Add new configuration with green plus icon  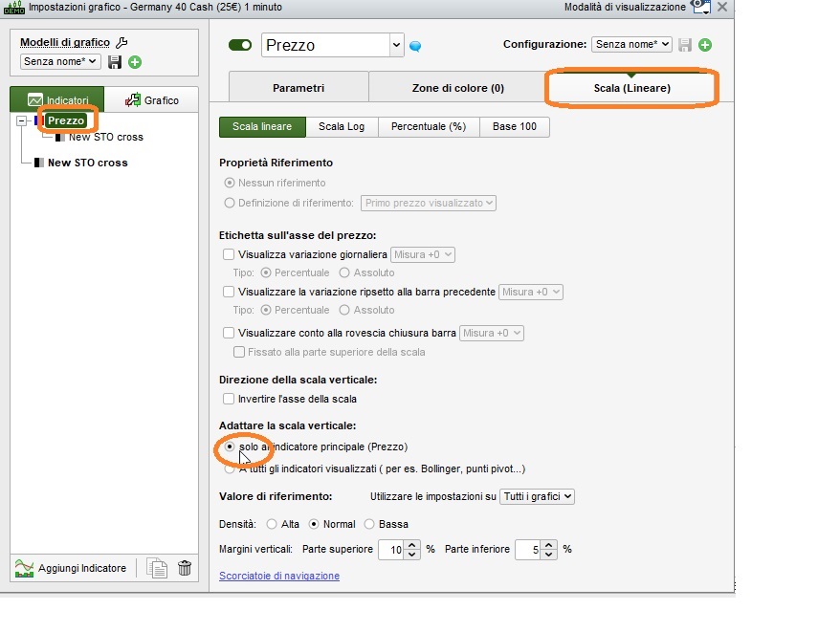(705, 45)
